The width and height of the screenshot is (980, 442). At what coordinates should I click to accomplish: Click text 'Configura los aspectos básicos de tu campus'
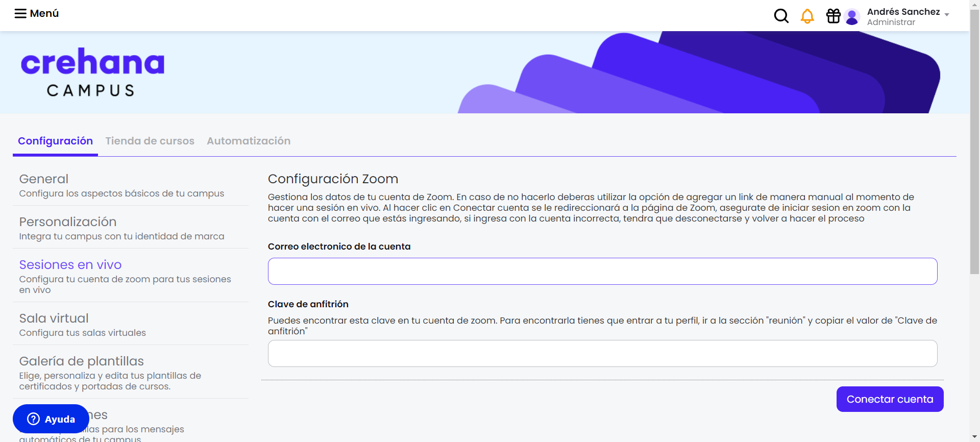click(121, 193)
